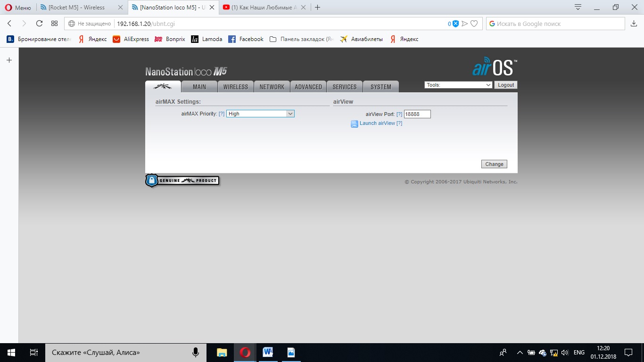The width and height of the screenshot is (644, 362).
Task: Open the ADVANCED tab
Action: tap(308, 87)
